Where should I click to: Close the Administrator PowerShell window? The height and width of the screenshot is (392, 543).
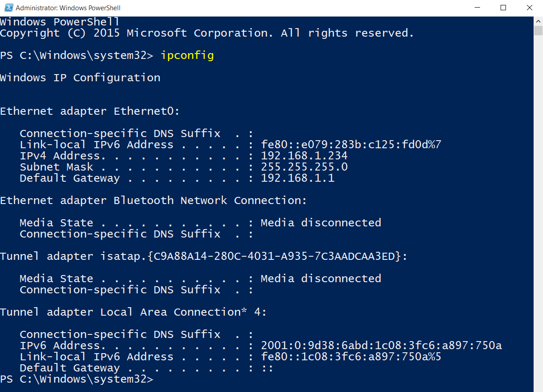pos(530,8)
